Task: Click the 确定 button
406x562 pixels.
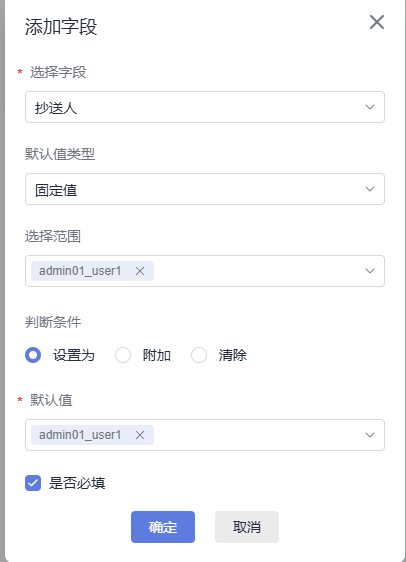Action: [163, 527]
